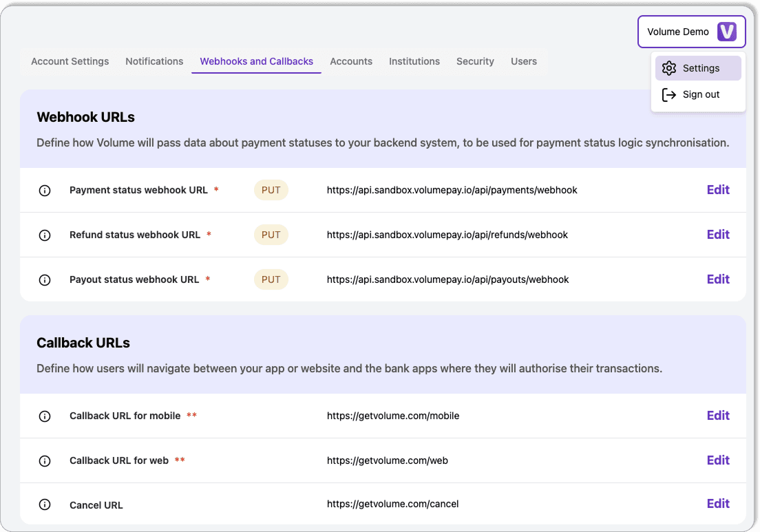
Task: Switch to the Account Settings tab
Action: (70, 61)
